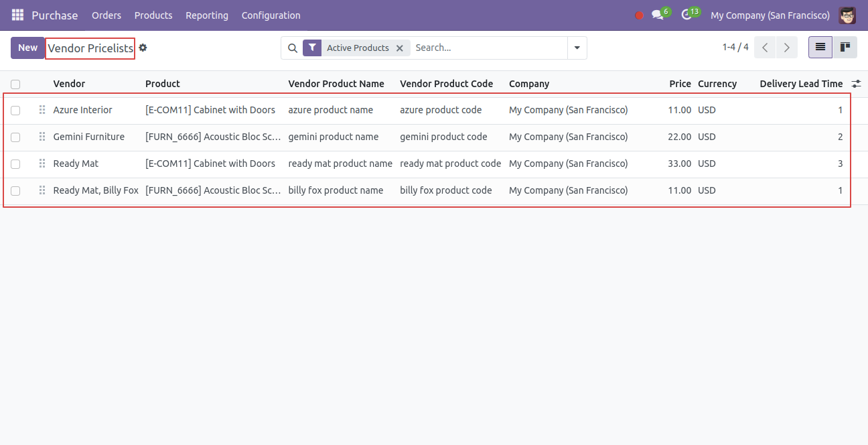Grab the drag handle for Gemini Furniture row
Image resolution: width=868 pixels, height=445 pixels.
click(x=42, y=137)
